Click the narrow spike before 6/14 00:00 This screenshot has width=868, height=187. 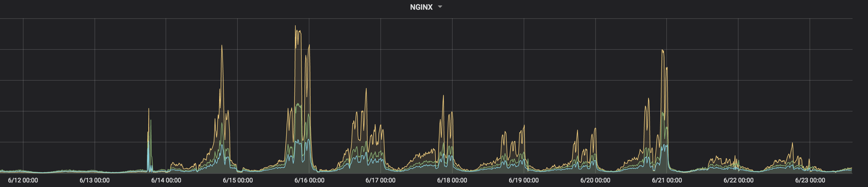(x=149, y=109)
